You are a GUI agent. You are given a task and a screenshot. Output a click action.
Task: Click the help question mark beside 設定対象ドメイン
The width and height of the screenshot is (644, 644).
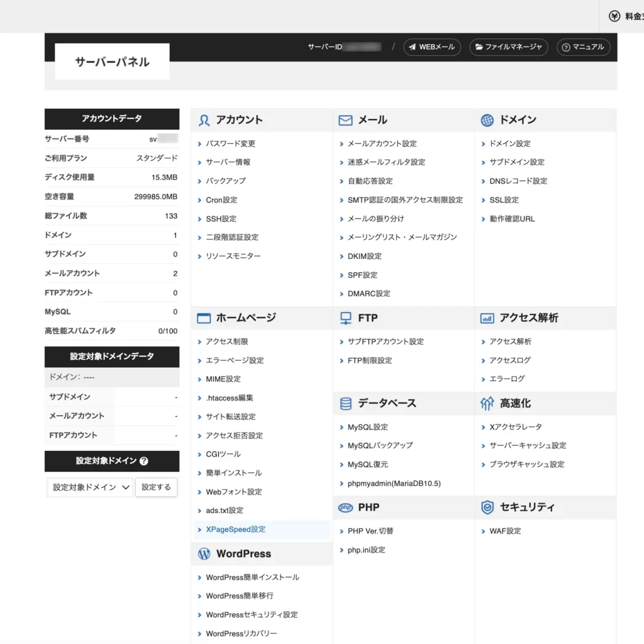pyautogui.click(x=144, y=461)
